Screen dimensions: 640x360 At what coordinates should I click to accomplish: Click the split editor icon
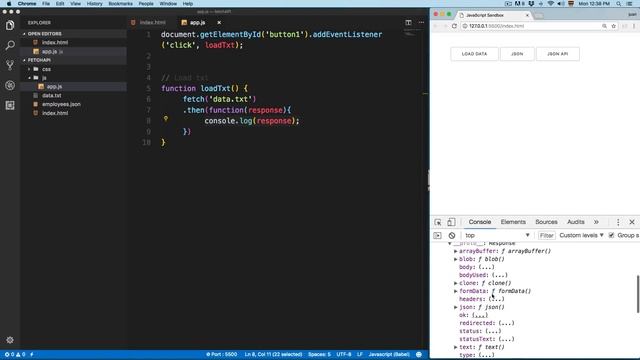pos(408,22)
